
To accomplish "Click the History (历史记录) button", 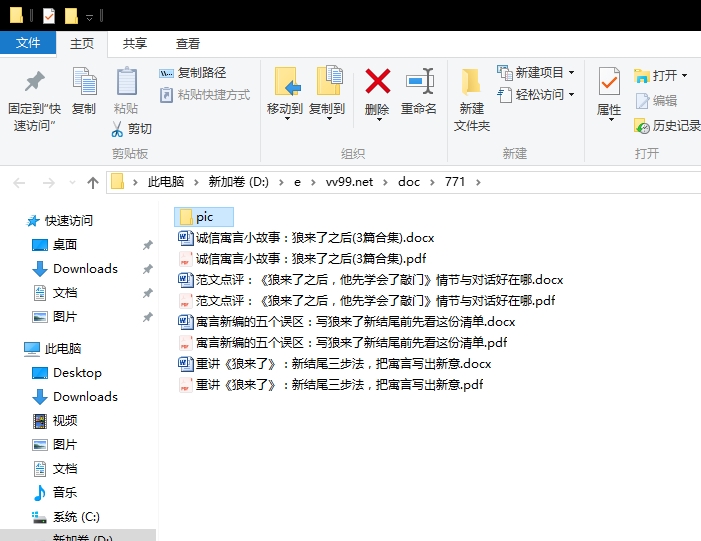I will click(x=667, y=126).
